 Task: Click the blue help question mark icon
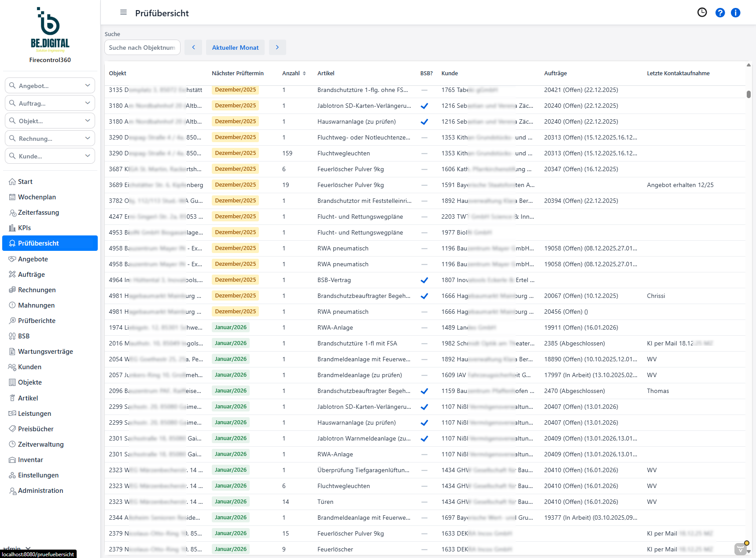720,13
